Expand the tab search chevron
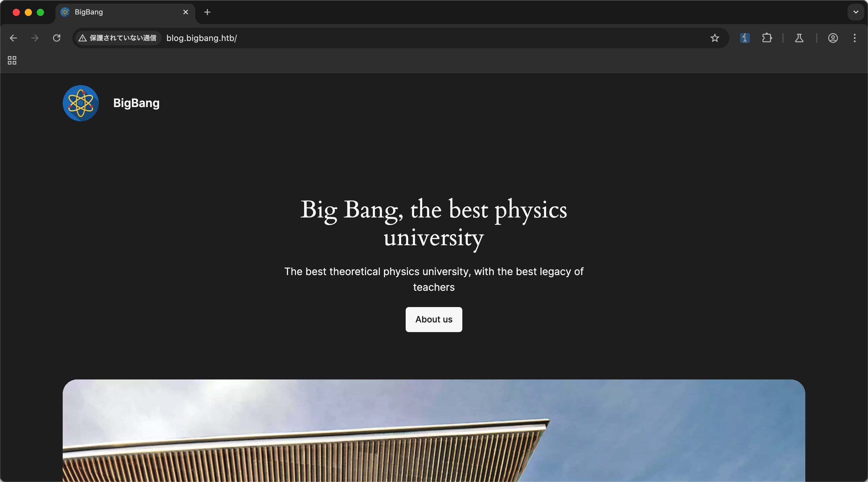 coord(856,12)
